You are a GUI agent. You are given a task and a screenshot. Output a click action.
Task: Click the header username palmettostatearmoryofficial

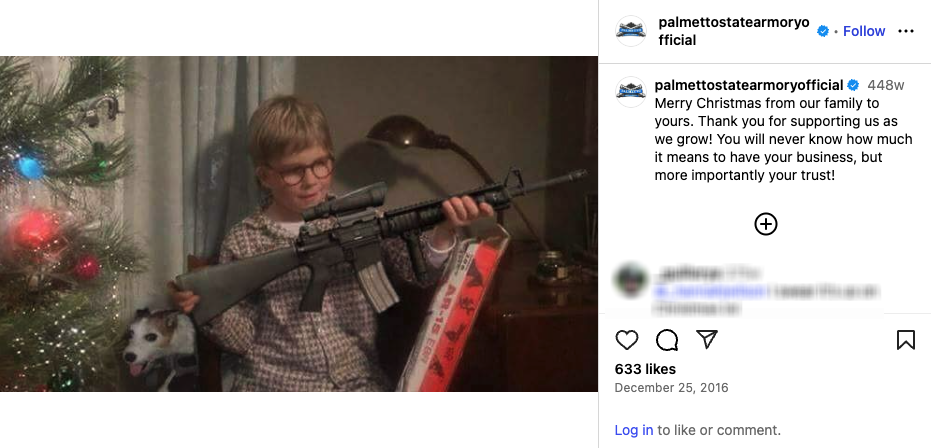click(733, 31)
